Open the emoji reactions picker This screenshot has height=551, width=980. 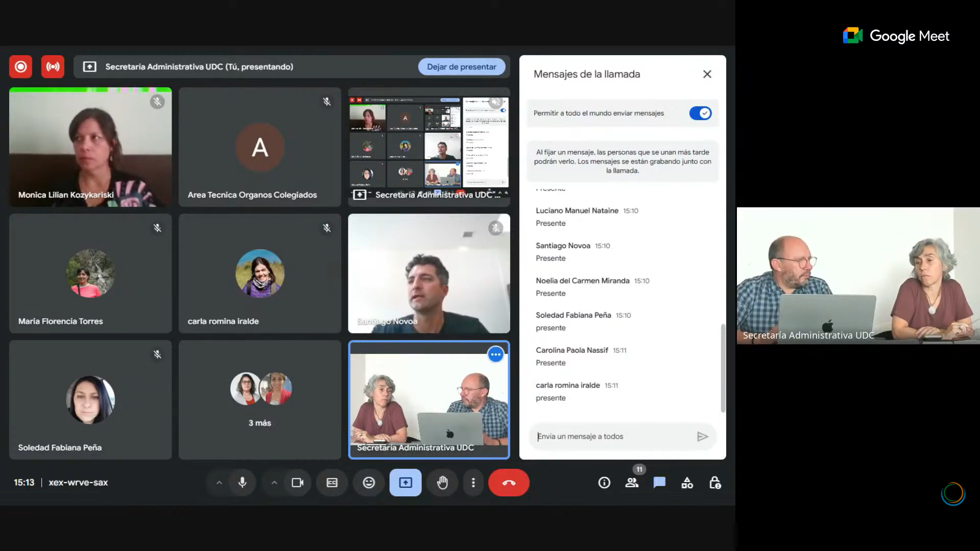point(369,483)
